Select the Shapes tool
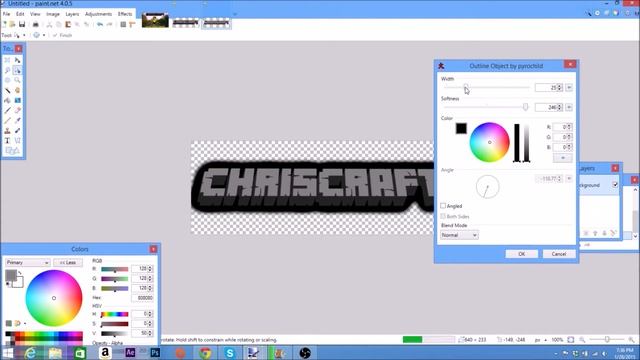640x360 pixels. tap(12, 151)
